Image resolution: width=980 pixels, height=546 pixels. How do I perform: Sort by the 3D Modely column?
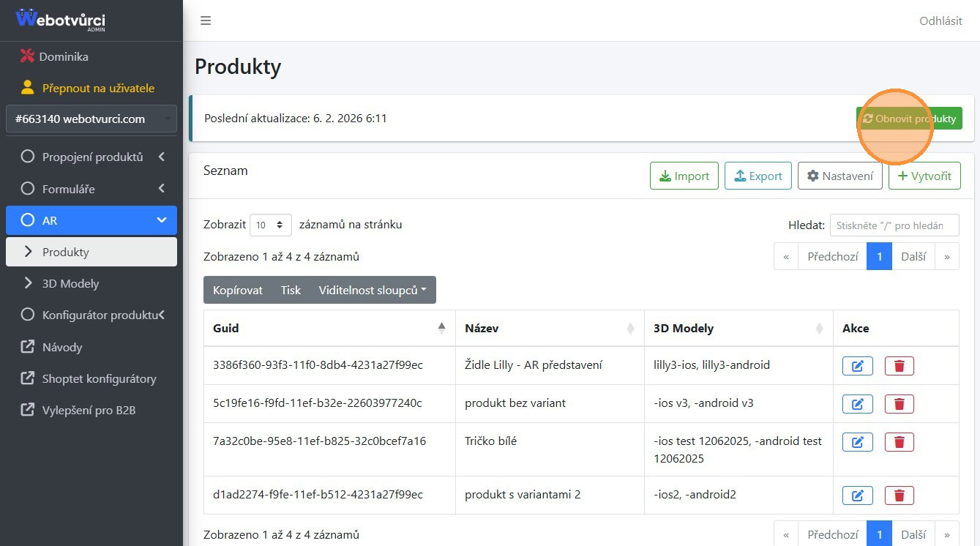(738, 328)
